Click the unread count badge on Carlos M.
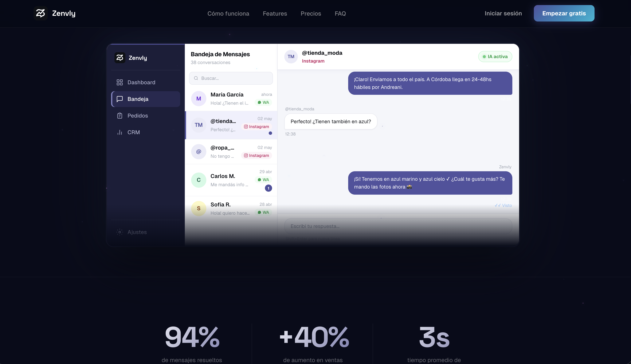 click(268, 188)
